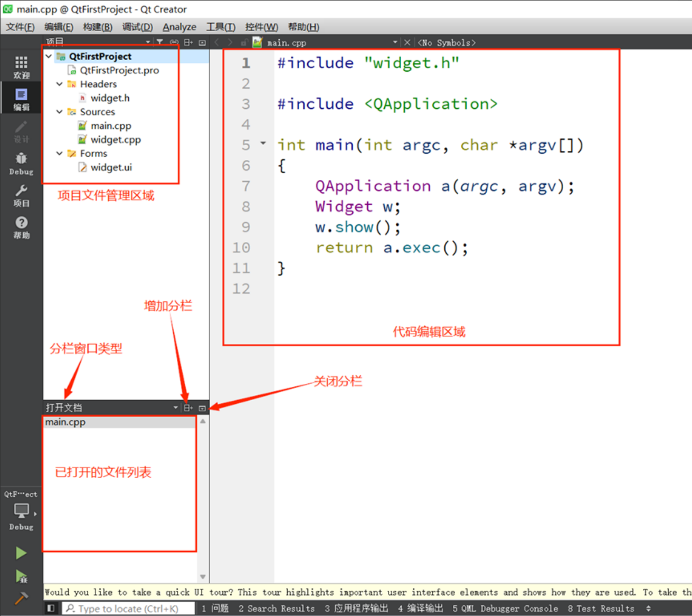The height and width of the screenshot is (616, 692).
Task: Select QtFirstProject.pro in project tree
Action: [x=119, y=70]
